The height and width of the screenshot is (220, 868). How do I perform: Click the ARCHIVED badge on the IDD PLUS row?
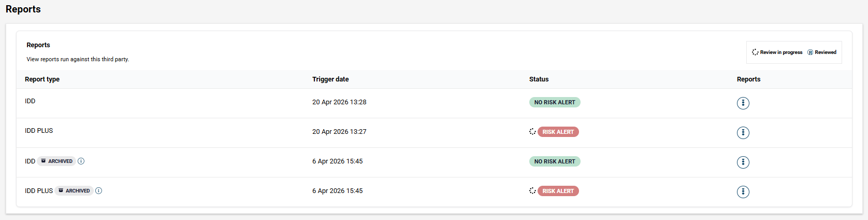tap(74, 190)
